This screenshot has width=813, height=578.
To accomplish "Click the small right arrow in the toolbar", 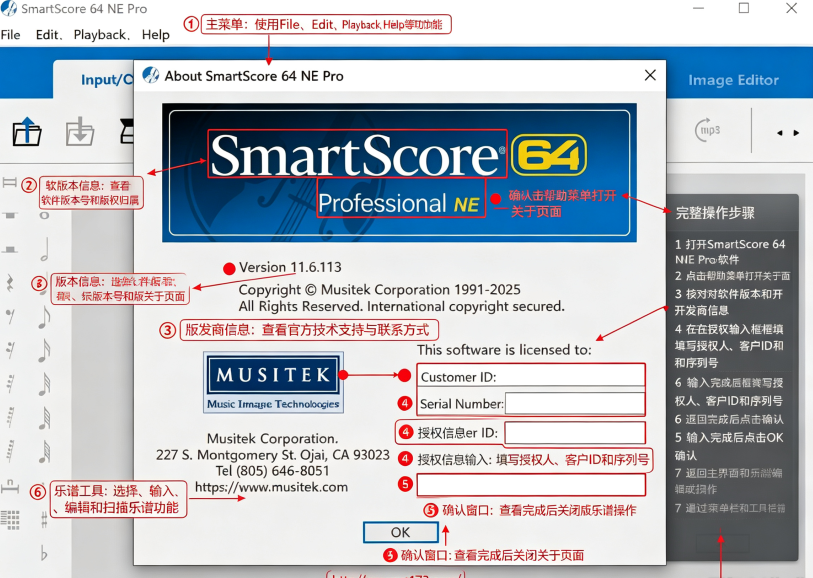I will 796,133.
